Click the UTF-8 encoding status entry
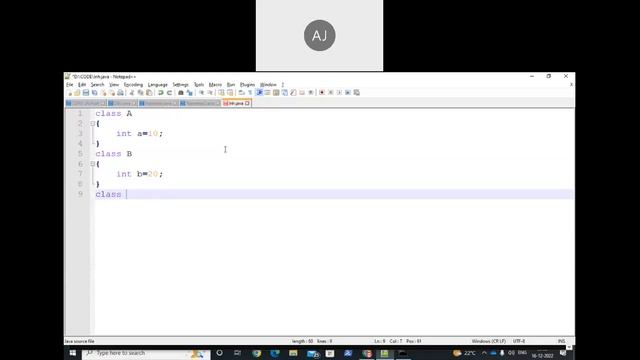640x360 pixels. 519,341
